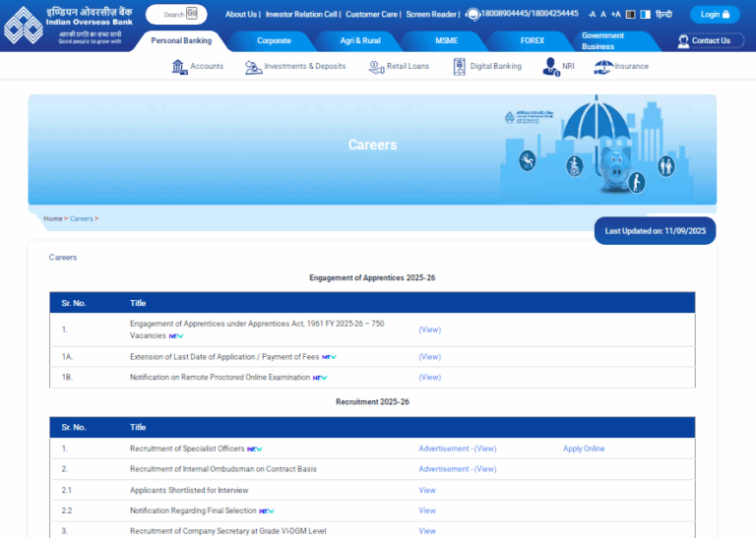This screenshot has width=756, height=538.
Task: Click the Investments & Deposits icon
Action: 253,67
